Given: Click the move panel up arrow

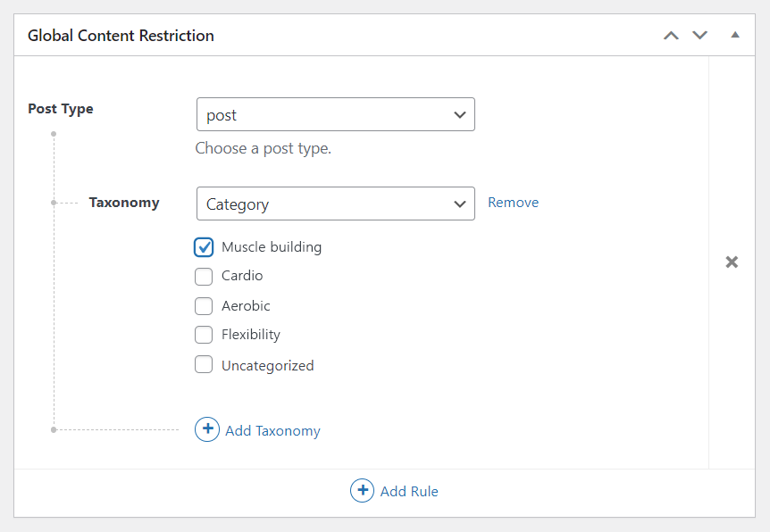Looking at the screenshot, I should (x=671, y=36).
